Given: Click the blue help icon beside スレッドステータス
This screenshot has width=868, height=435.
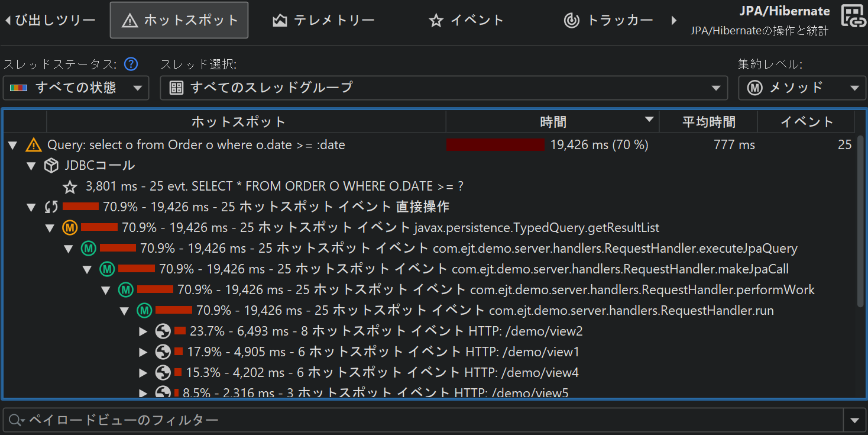Looking at the screenshot, I should [x=131, y=64].
